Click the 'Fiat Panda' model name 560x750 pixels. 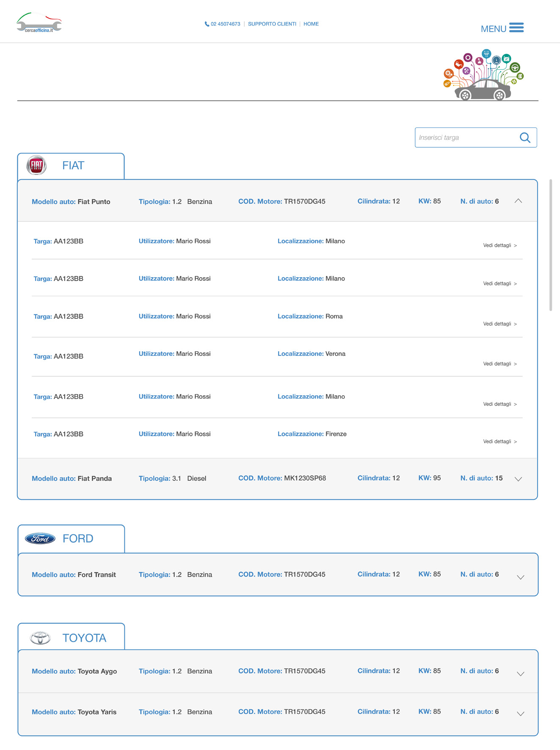pos(95,479)
